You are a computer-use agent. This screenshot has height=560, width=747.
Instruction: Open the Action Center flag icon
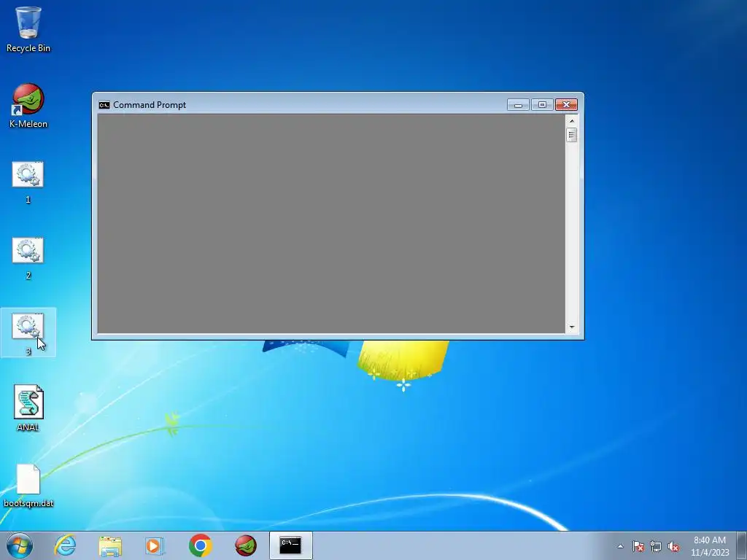pyautogui.click(x=638, y=546)
